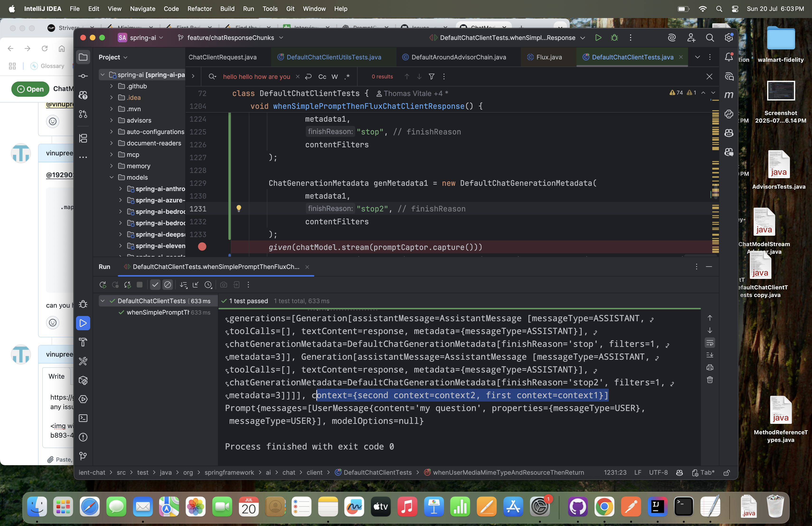
Task: Toggle Regex option in search bar
Action: point(347,77)
